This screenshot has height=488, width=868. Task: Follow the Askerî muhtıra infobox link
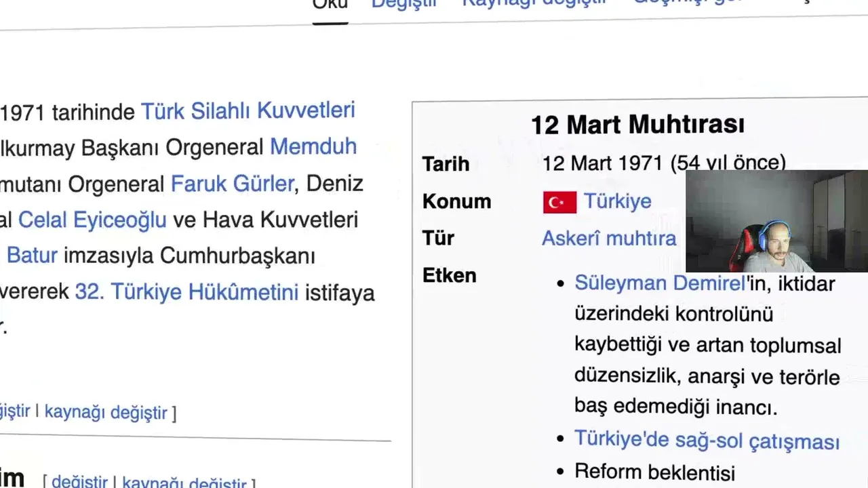click(609, 239)
